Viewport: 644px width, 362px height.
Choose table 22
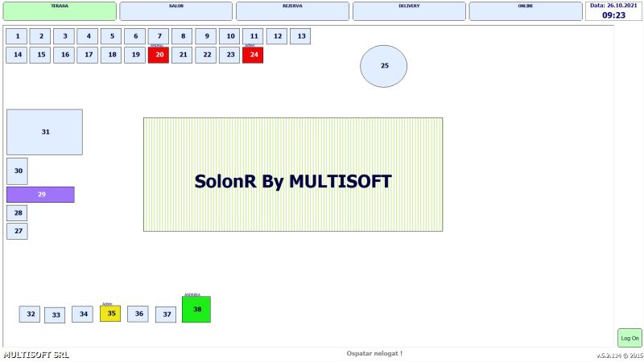coord(206,55)
